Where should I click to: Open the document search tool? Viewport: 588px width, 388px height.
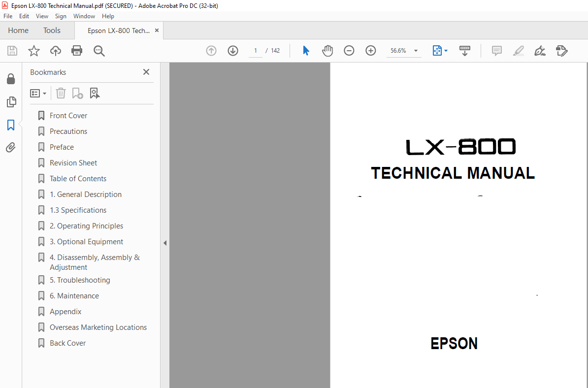(99, 50)
